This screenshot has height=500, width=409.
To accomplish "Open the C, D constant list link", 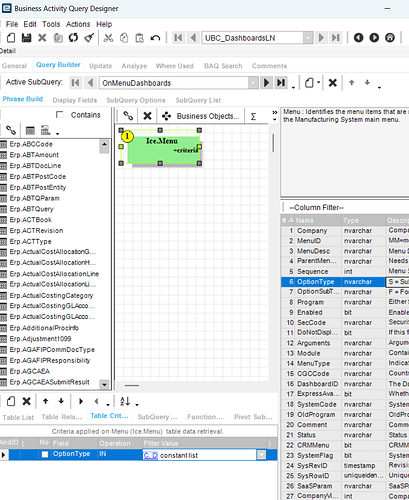I will point(150,455).
